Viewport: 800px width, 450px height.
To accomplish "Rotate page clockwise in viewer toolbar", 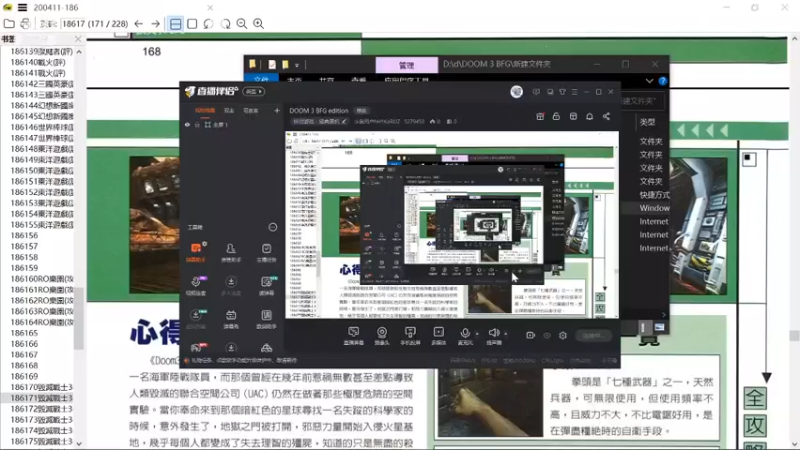I will 225,23.
